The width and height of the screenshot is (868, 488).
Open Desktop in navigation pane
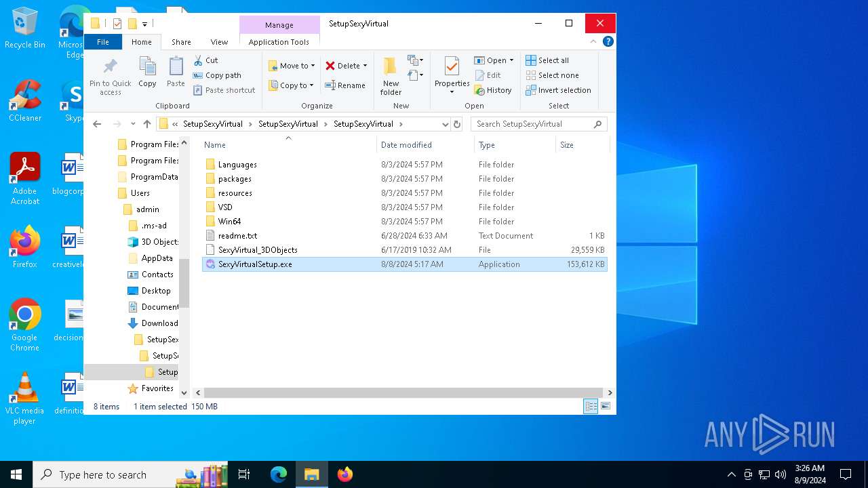coord(156,291)
